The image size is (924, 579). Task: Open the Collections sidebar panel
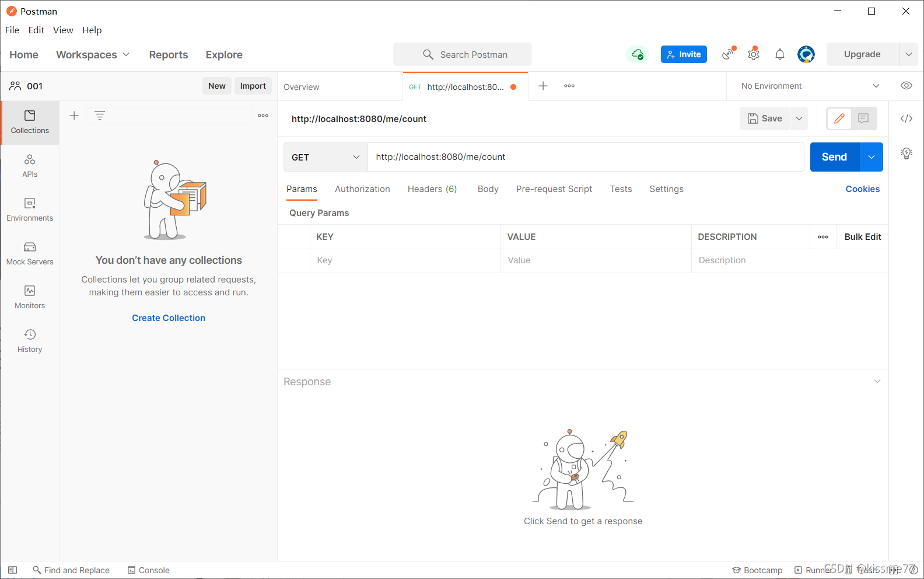[x=30, y=123]
